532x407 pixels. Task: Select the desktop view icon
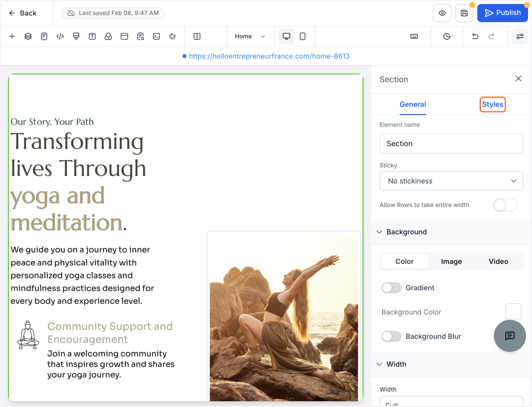coord(286,36)
